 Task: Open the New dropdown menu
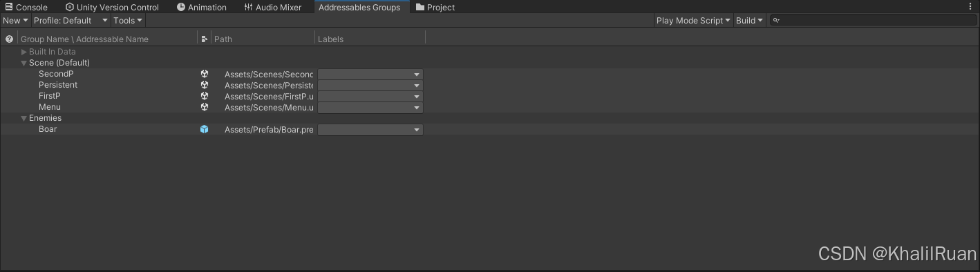(15, 21)
